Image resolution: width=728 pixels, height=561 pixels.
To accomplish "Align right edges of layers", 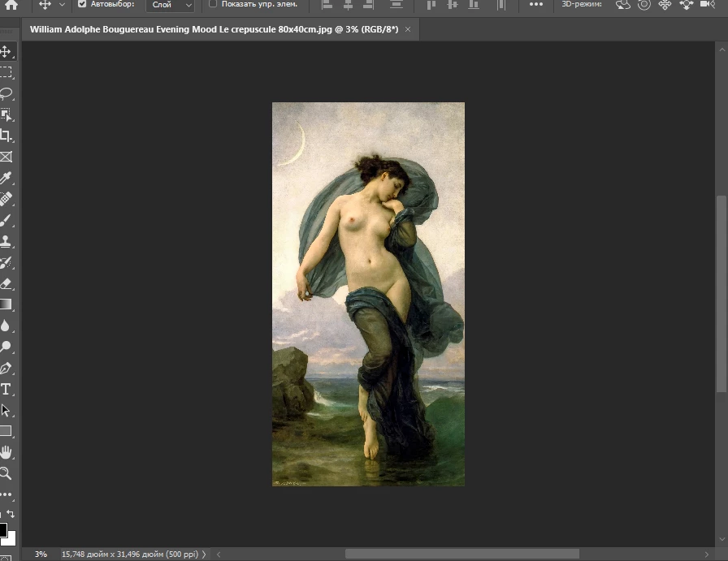I will (x=368, y=5).
